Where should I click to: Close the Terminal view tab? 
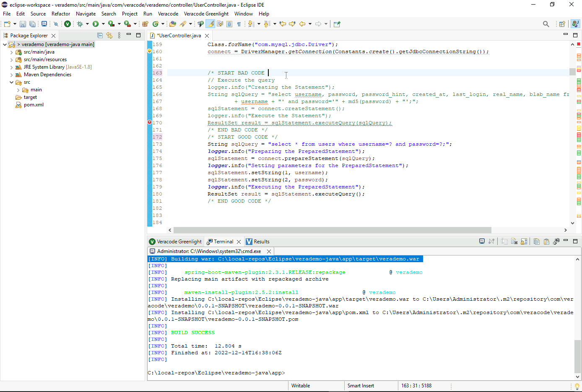click(x=239, y=242)
